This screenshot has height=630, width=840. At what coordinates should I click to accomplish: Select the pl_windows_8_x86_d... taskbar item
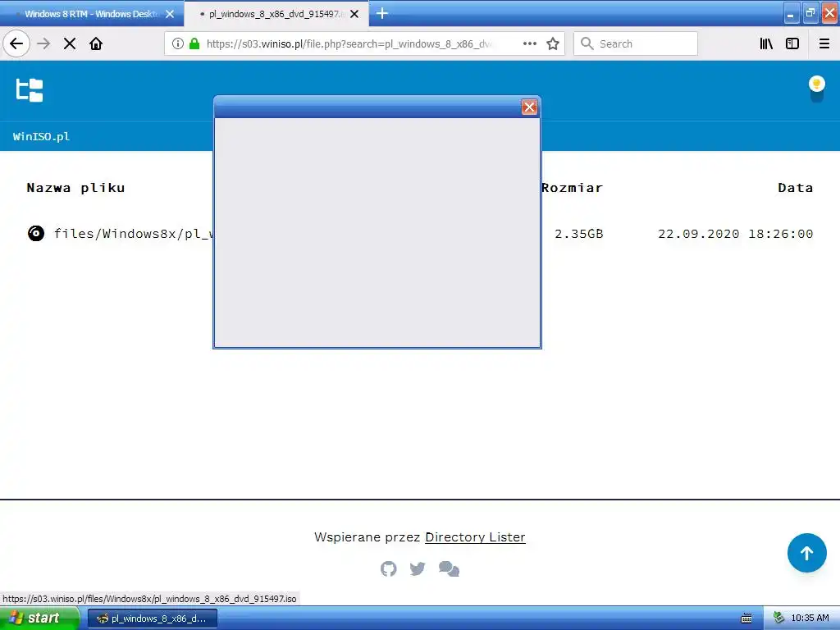point(153,619)
